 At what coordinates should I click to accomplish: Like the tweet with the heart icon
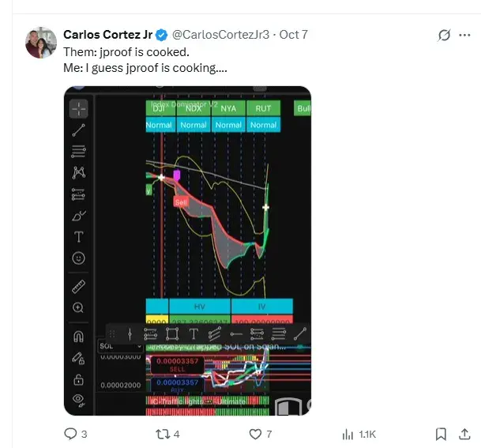tap(256, 434)
